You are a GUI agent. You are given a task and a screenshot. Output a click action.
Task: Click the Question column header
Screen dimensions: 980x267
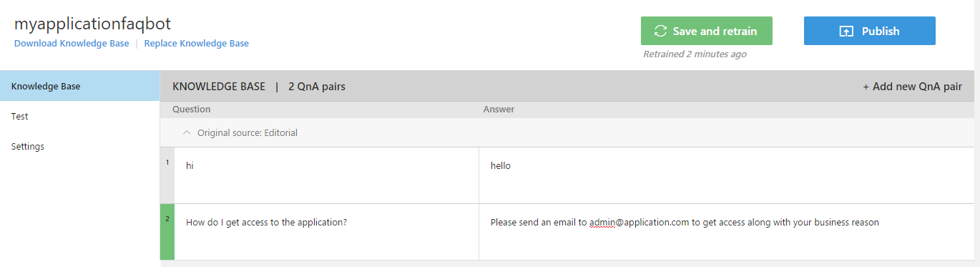click(x=192, y=110)
